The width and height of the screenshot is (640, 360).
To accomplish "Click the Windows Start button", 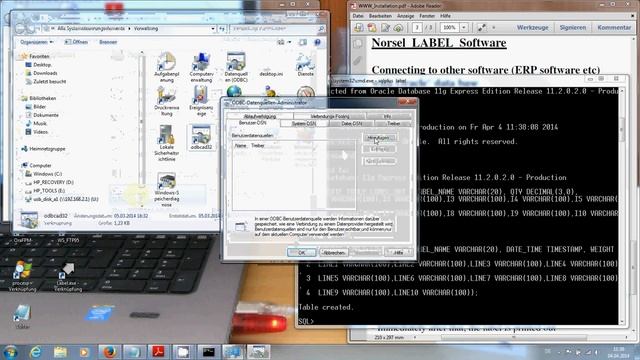I will [x=10, y=352].
